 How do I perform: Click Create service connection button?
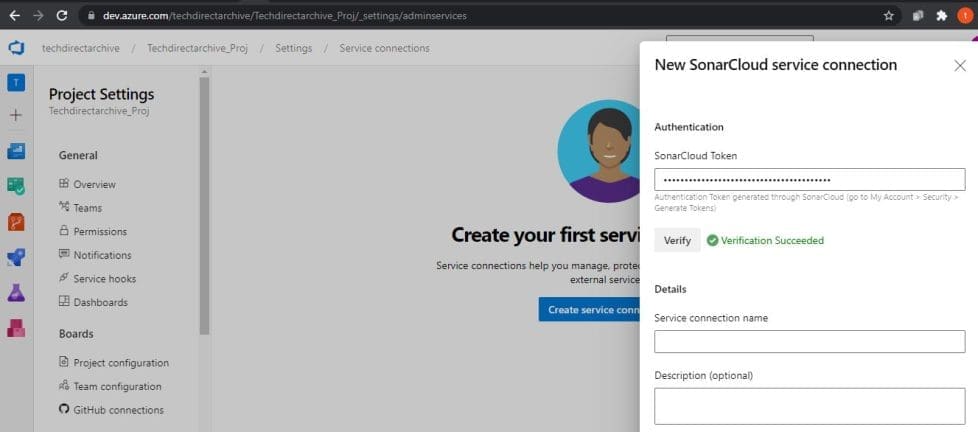point(589,310)
